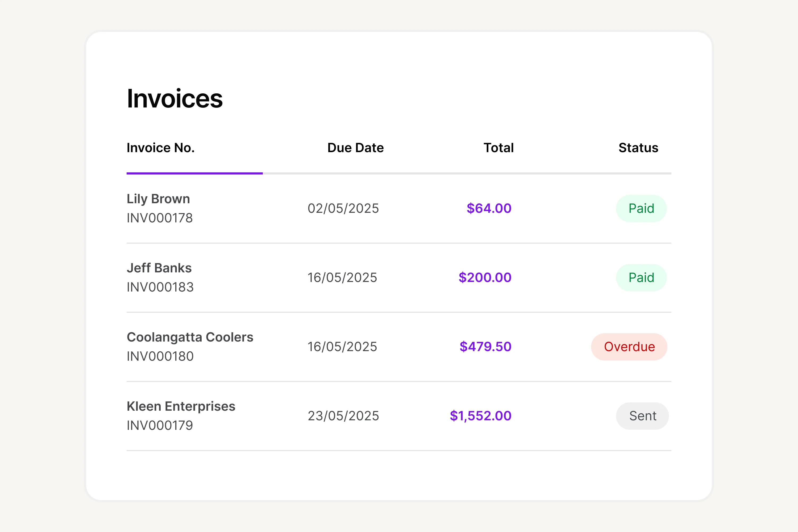Click the Paid badge for Lily Brown

(x=641, y=208)
